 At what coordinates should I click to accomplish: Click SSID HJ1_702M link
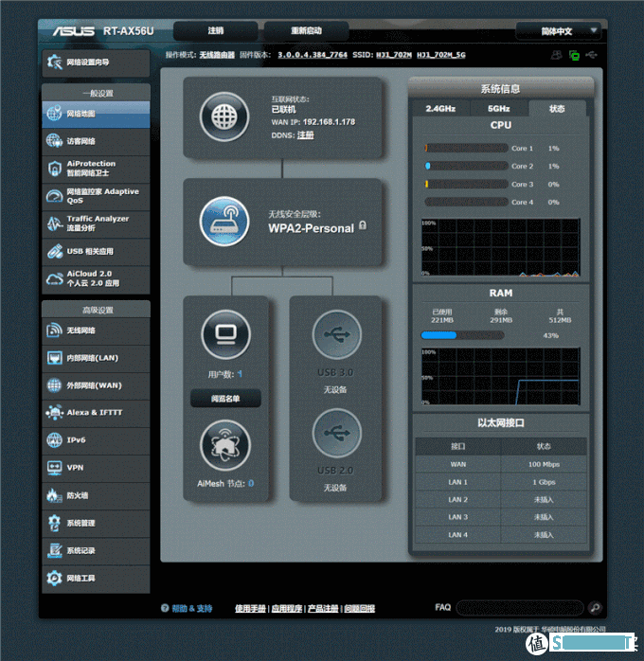tap(394, 55)
